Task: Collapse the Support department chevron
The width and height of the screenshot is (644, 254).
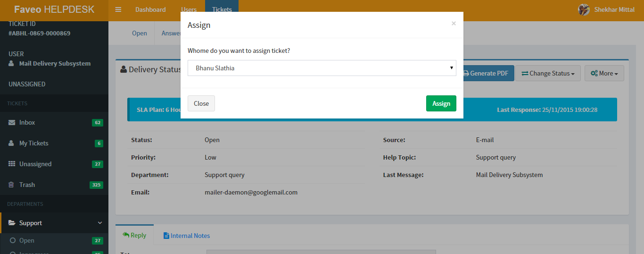Action: point(99,223)
